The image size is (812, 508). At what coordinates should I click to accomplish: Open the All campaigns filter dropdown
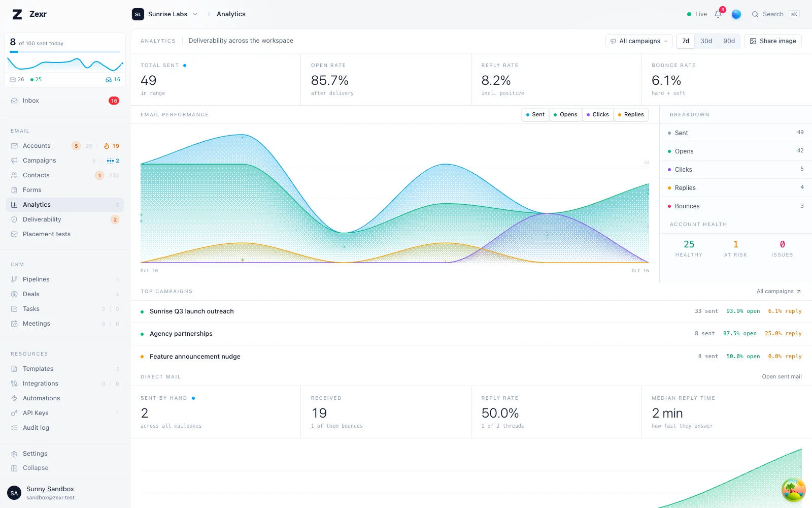(x=639, y=41)
